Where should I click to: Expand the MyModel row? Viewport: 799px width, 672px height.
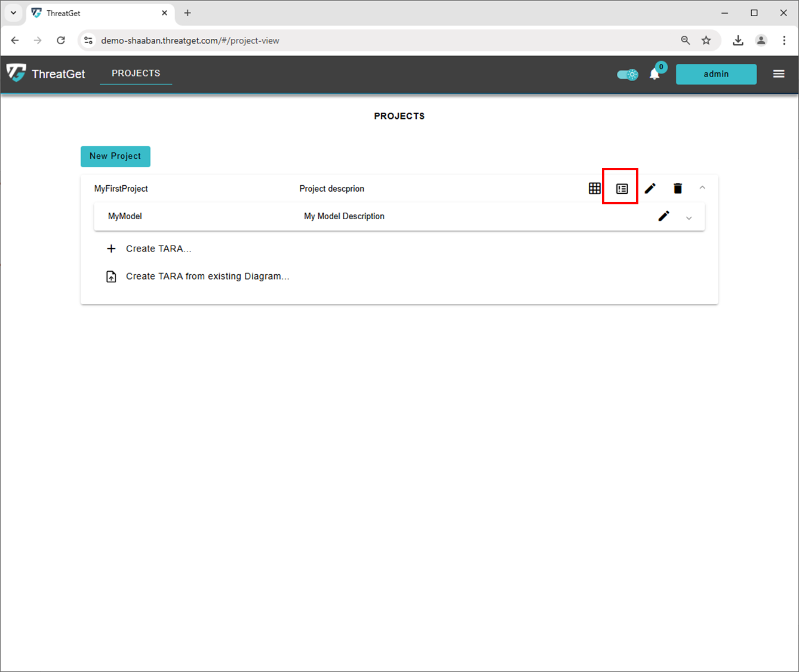pyautogui.click(x=689, y=218)
